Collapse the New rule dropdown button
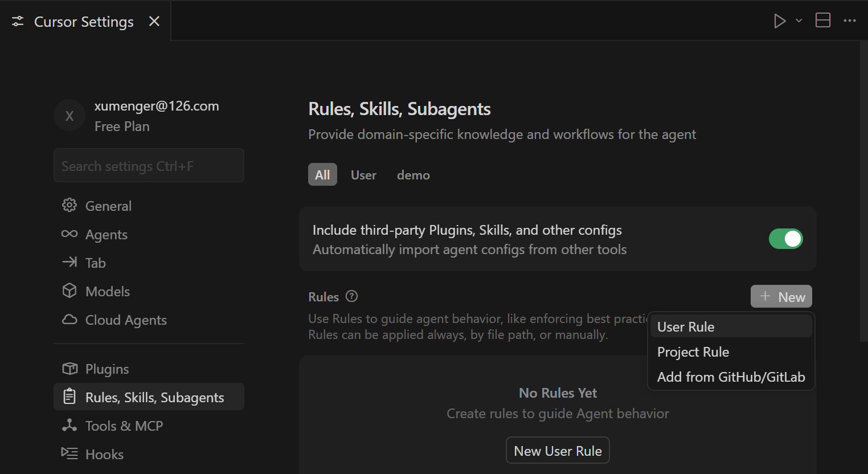Viewport: 868px width, 474px height. [781, 296]
